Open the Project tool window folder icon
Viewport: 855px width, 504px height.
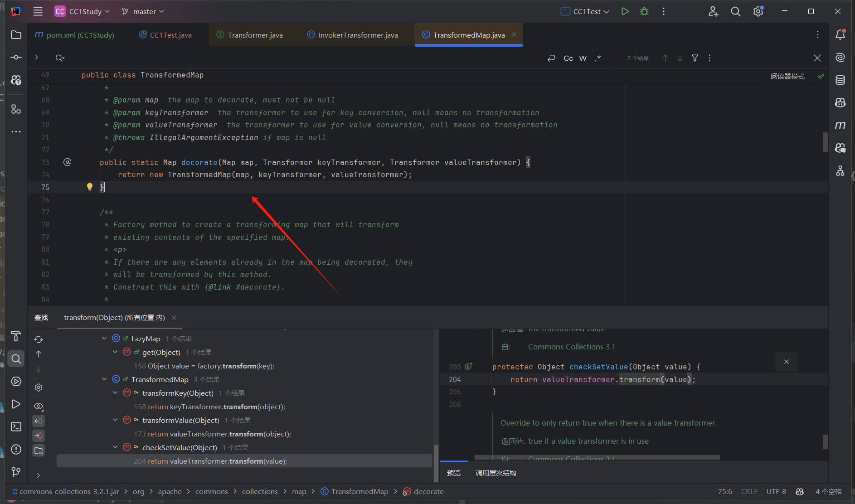[16, 35]
